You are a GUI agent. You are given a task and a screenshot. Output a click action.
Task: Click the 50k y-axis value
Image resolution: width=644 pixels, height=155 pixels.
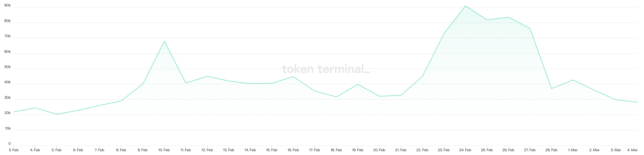coord(7,67)
